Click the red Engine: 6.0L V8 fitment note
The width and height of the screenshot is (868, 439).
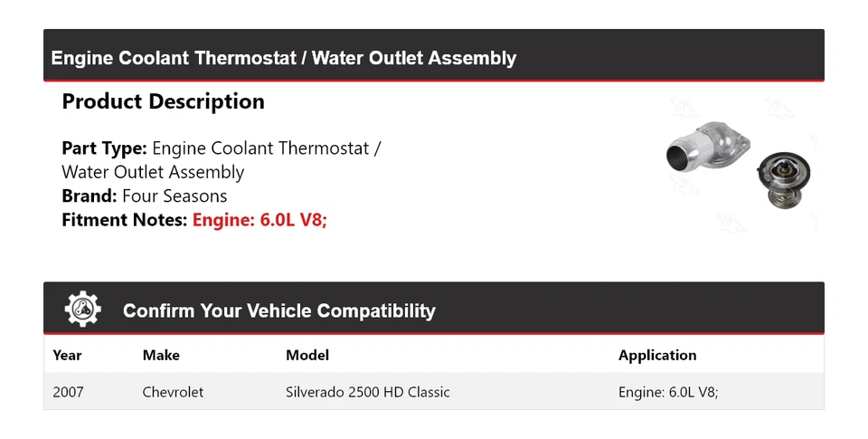pos(259,219)
